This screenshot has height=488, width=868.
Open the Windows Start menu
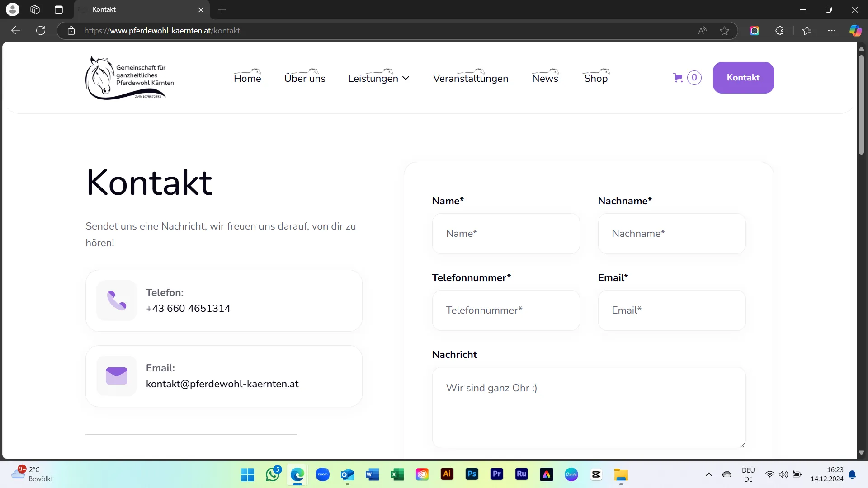pyautogui.click(x=247, y=474)
